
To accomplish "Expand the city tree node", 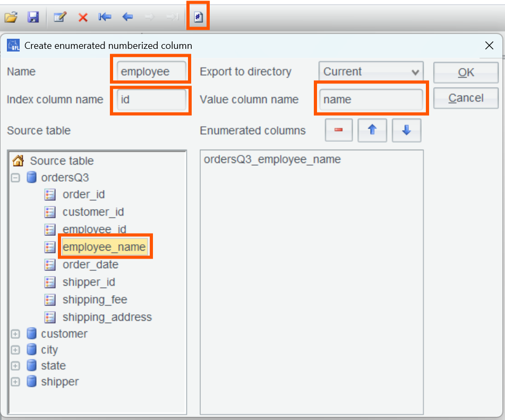I will (15, 350).
